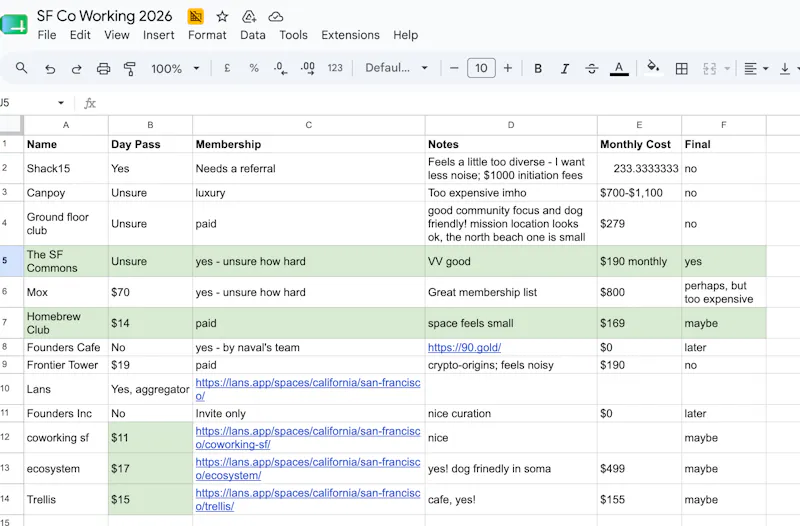The image size is (800, 526).
Task: Click the move to Drive folder icon
Action: [249, 17]
